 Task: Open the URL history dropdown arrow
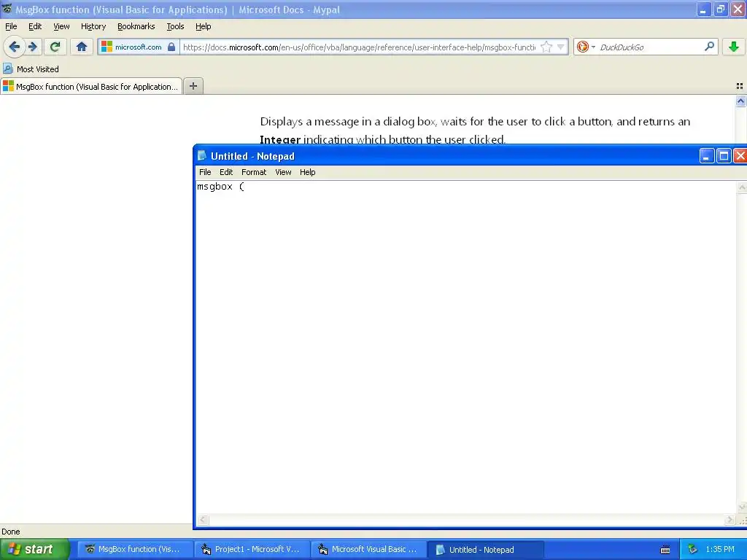point(561,47)
